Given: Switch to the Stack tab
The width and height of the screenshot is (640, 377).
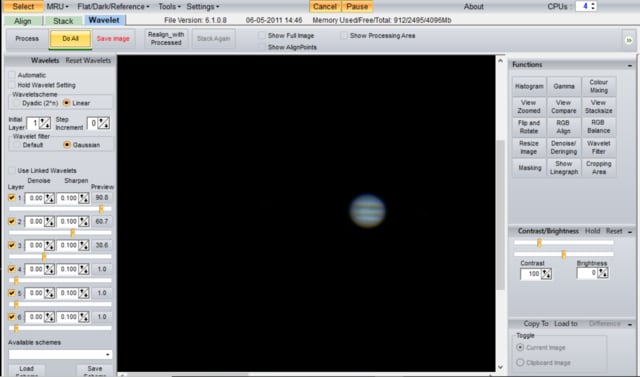Looking at the screenshot, I should point(63,21).
